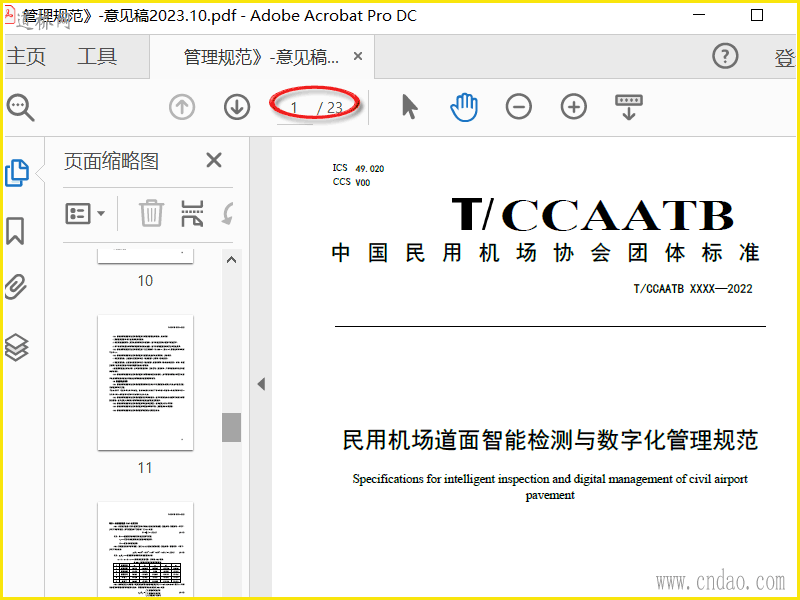Click the T/CCAATB XXXX—2022 standard number
Image resolution: width=800 pixels, height=600 pixels.
click(693, 289)
